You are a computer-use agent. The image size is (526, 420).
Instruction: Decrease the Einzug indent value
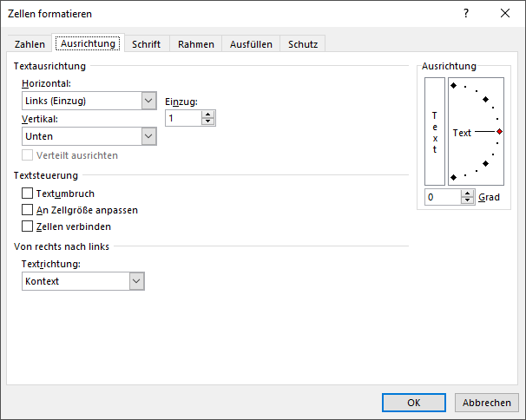pyautogui.click(x=207, y=122)
